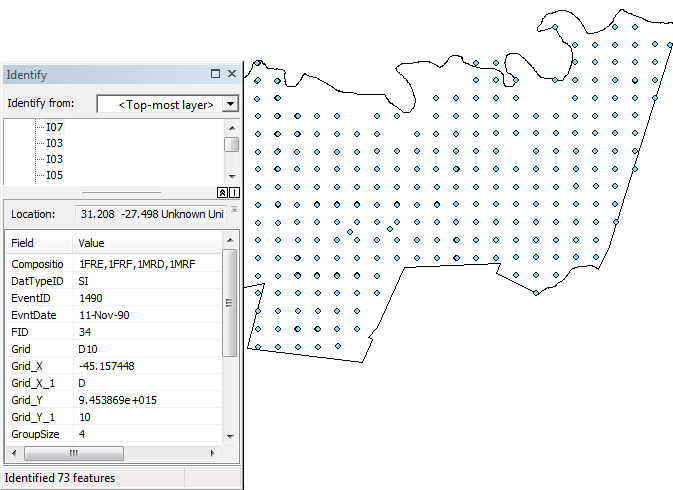Select the Grid_X_1 value D
The height and width of the screenshot is (490, 673).
click(x=82, y=383)
